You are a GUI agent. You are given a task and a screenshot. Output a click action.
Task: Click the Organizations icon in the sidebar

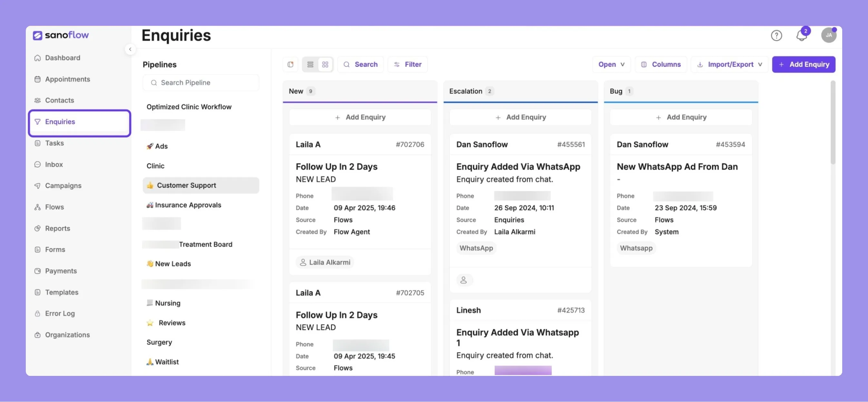(x=37, y=335)
